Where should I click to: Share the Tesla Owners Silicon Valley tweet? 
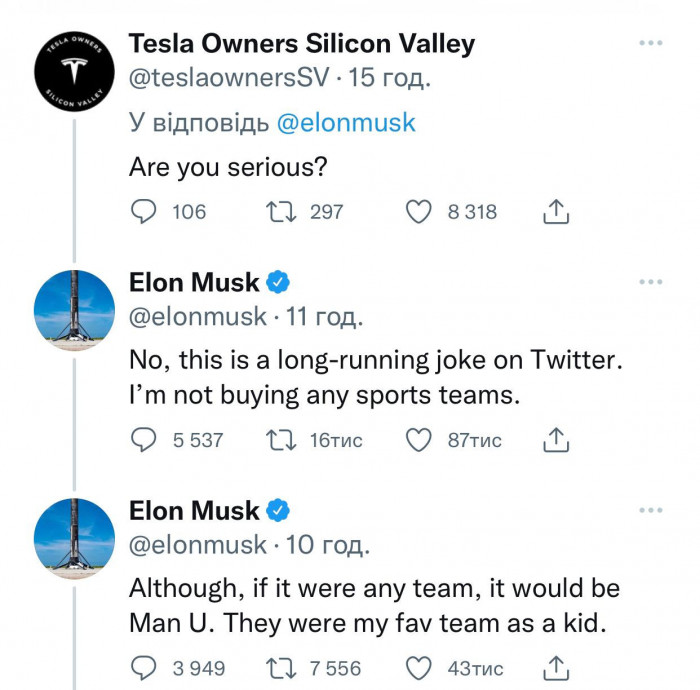556,212
